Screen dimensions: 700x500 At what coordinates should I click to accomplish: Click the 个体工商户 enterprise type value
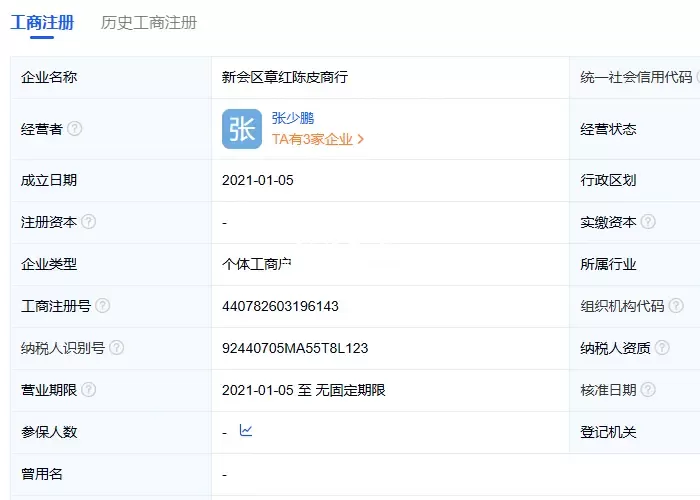tap(256, 264)
